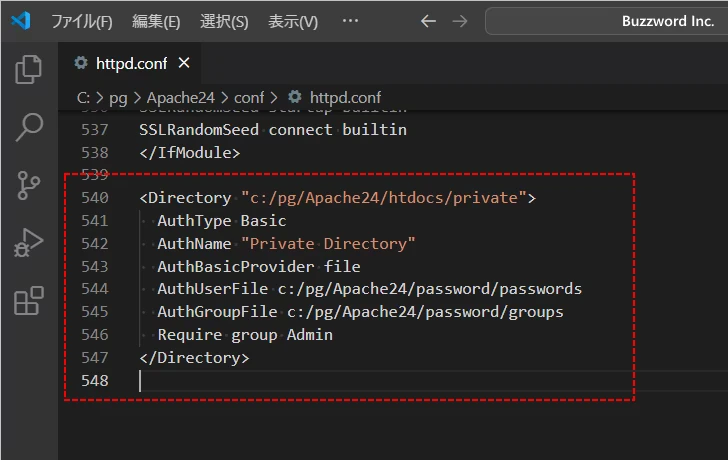Viewport: 728px width, 460px height.
Task: Click the Buzzword Inc. command search box
Action: coord(606,21)
